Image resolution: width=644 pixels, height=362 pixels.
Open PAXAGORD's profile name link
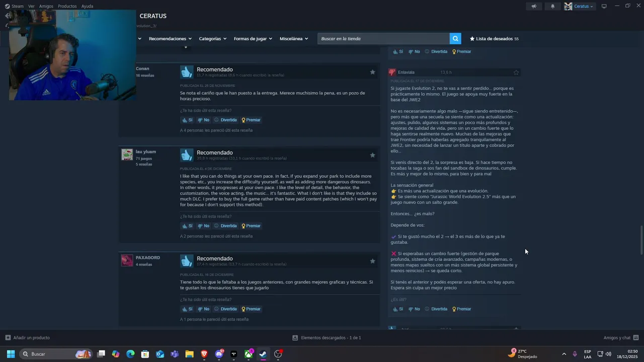[x=148, y=257]
